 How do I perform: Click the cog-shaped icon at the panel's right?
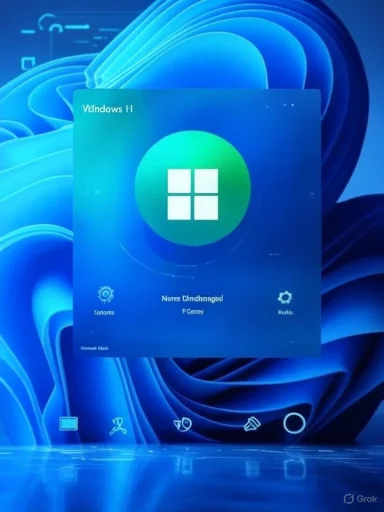pos(285,297)
